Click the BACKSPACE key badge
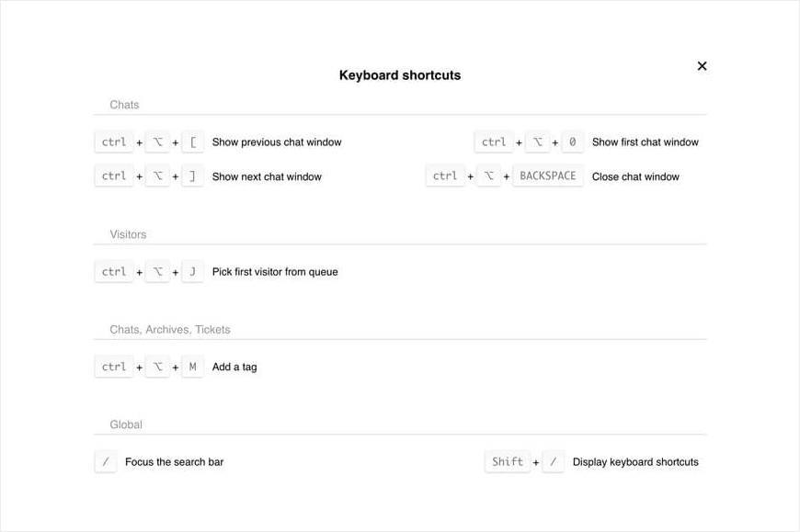The image size is (800, 532). (548, 175)
